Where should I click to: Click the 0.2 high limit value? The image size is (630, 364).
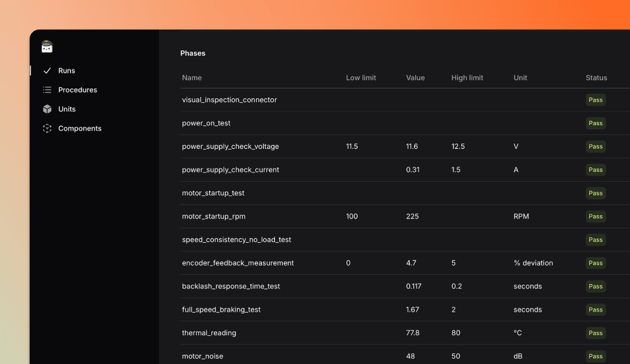coord(457,287)
